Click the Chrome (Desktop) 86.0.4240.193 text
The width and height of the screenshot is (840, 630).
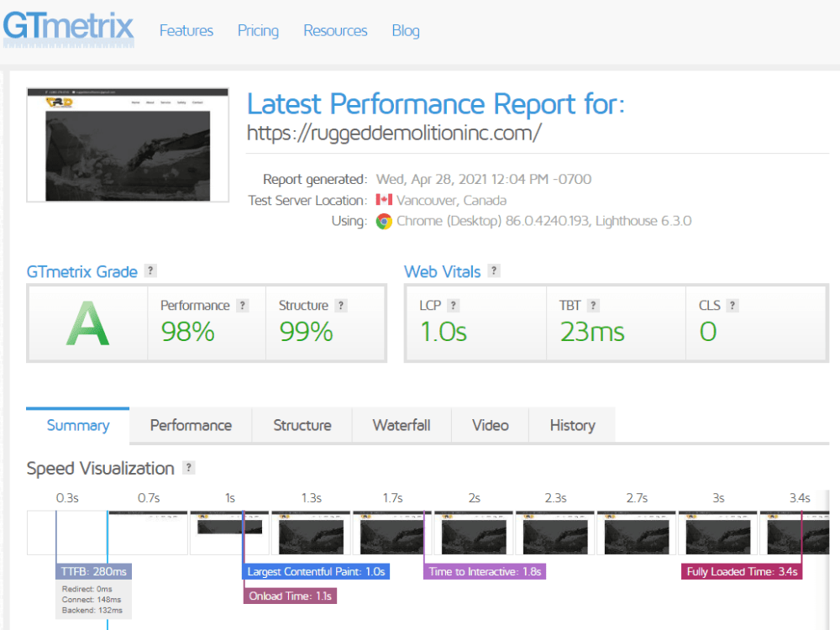[x=543, y=221]
